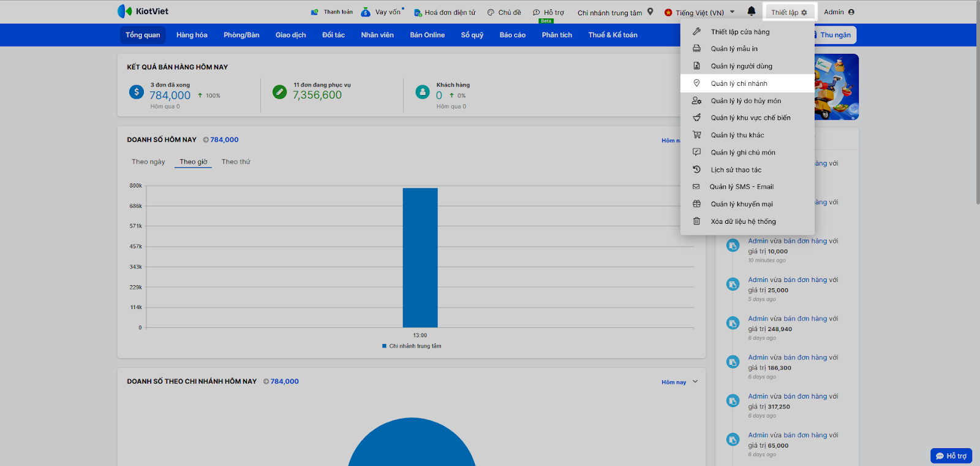Open the Thu ngân cashier button
The height and width of the screenshot is (466, 980).
834,35
